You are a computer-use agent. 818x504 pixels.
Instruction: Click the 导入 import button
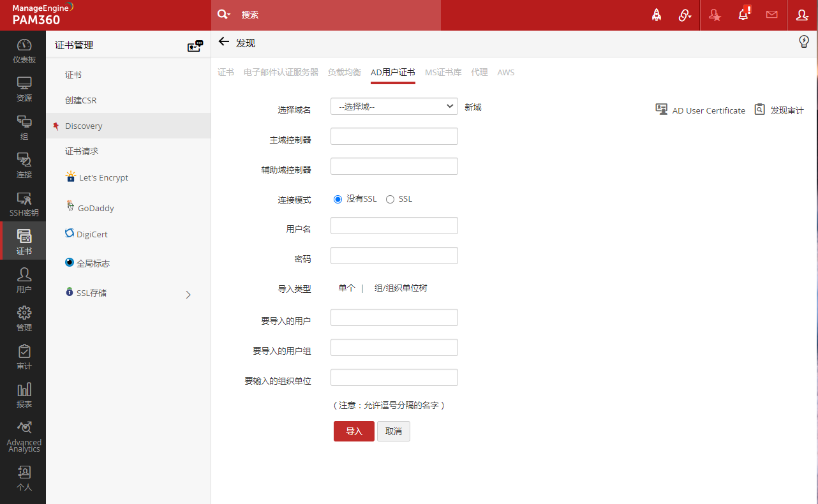coord(354,431)
